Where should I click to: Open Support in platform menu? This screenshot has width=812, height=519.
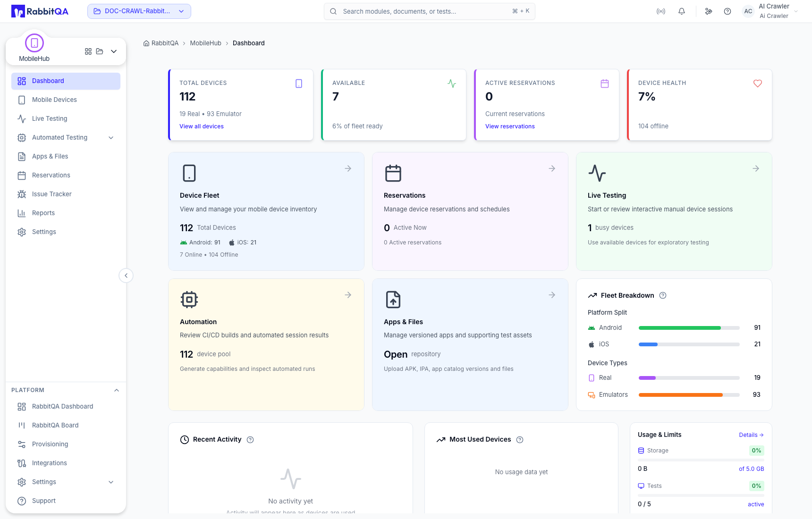point(66,501)
